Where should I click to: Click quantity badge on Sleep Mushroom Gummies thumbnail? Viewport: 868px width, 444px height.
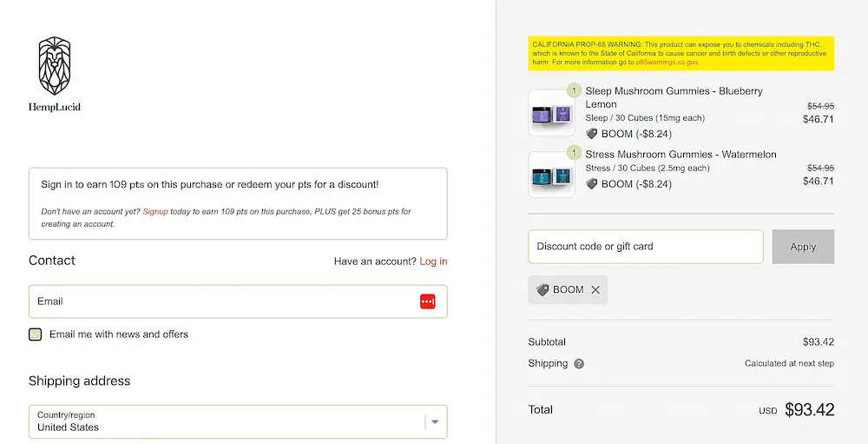(574, 90)
